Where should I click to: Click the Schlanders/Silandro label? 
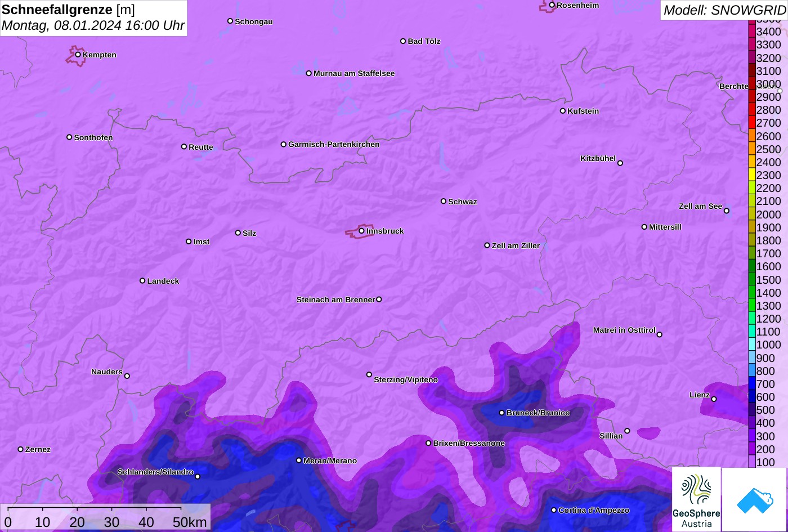click(x=155, y=472)
